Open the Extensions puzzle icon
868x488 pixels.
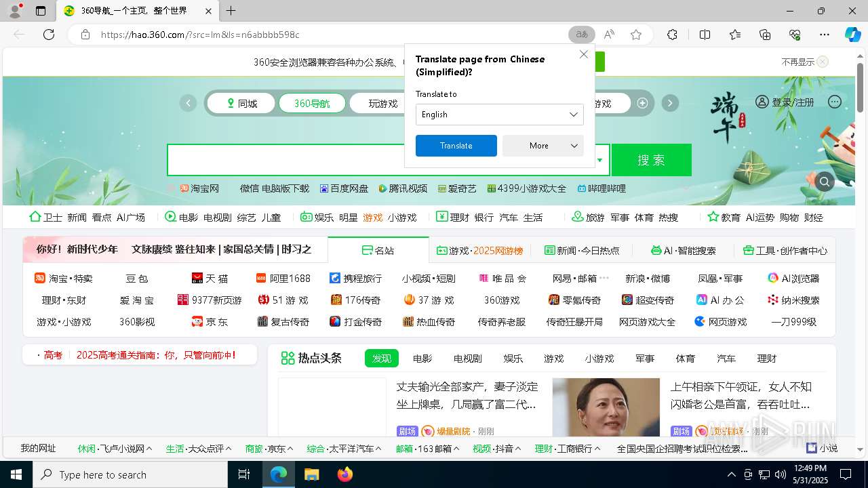(x=672, y=35)
